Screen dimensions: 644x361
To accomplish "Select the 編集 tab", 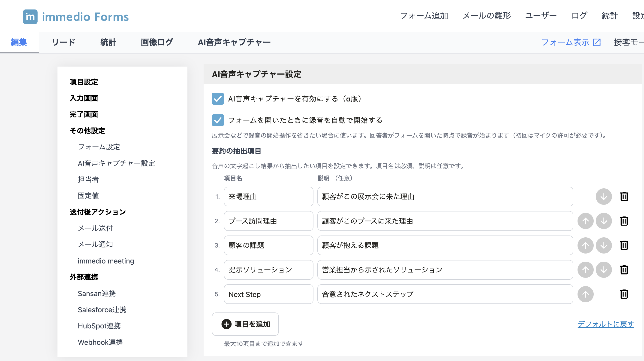I will point(19,42).
